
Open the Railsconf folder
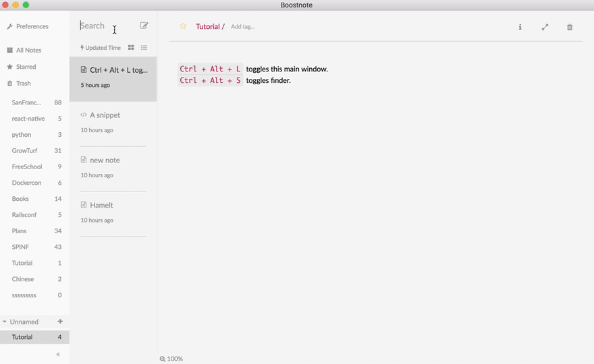coord(34,215)
